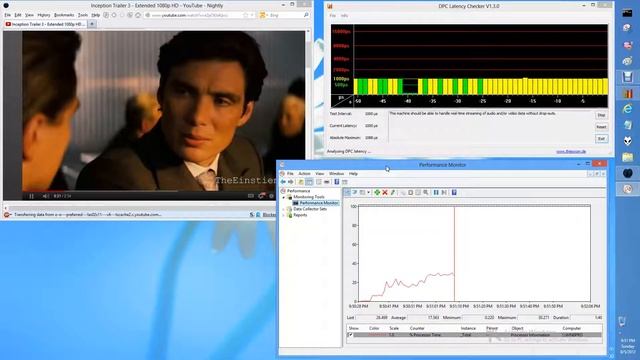Click Help icon in graph toolbar
The width and height of the screenshot is (640, 360).
click(454, 193)
